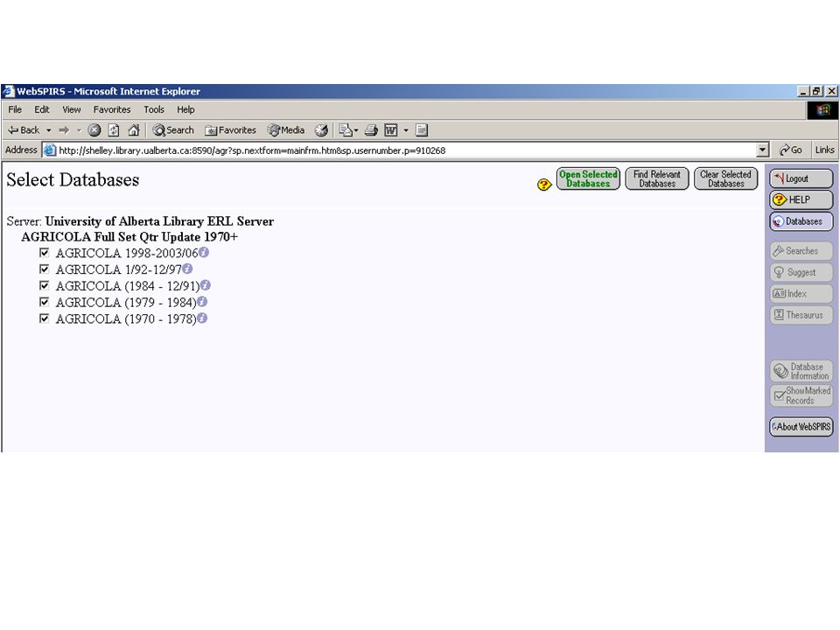Click the Show Marked Records button

(801, 395)
